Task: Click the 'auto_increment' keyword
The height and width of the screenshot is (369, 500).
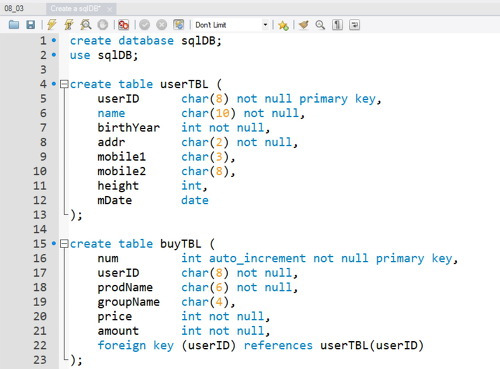Action: coord(257,258)
